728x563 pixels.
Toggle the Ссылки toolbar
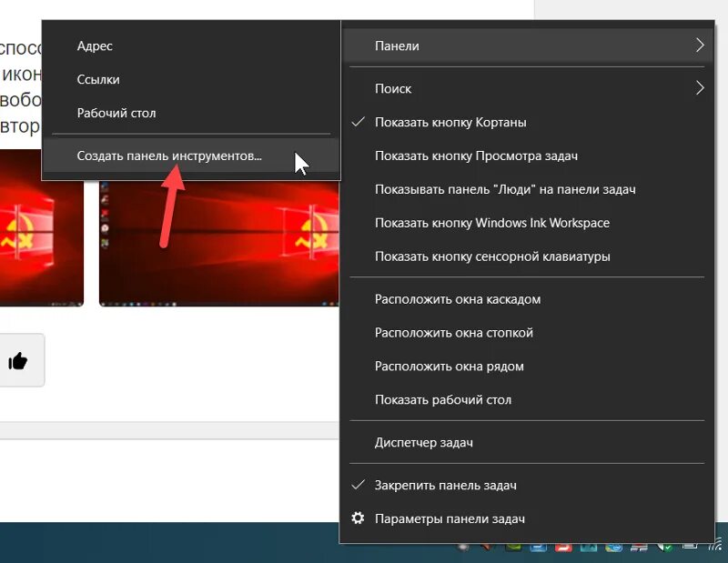click(x=191, y=79)
